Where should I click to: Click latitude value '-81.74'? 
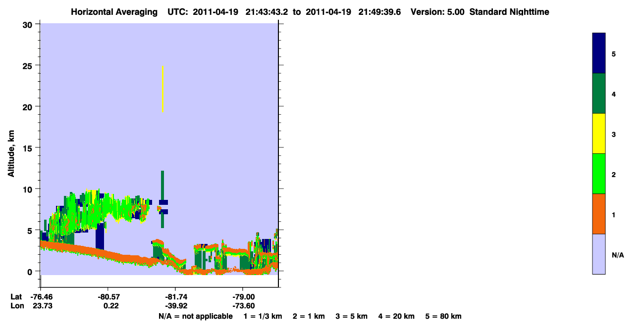coord(175,296)
